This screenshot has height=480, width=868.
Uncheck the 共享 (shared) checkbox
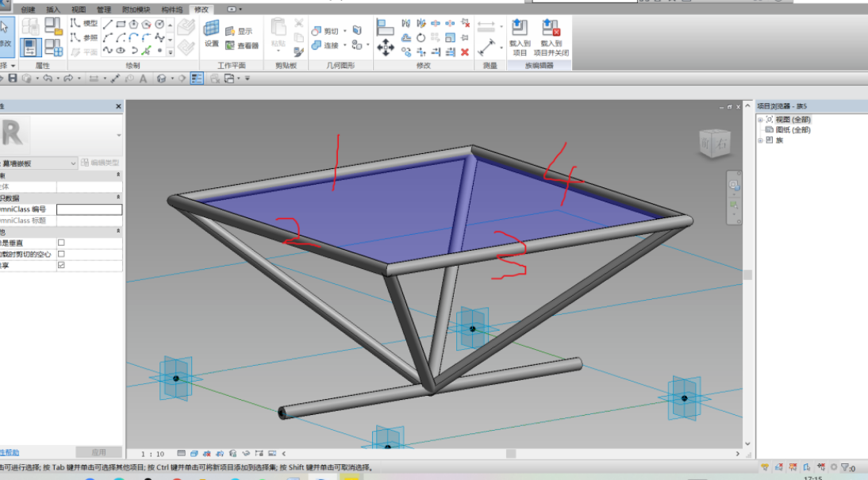(x=61, y=265)
